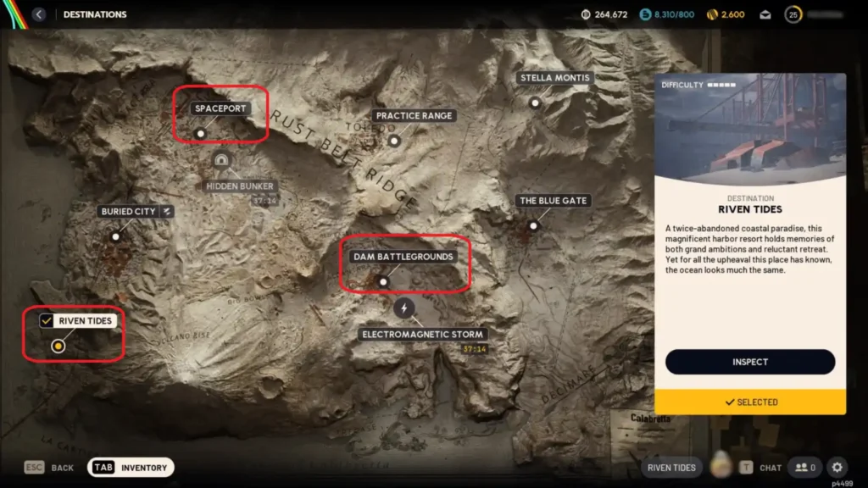
Task: Click the Riven Tides map label
Action: click(x=85, y=321)
